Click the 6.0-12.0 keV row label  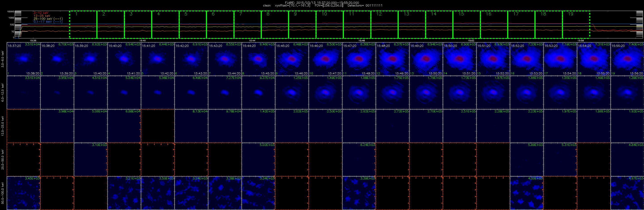point(3,92)
